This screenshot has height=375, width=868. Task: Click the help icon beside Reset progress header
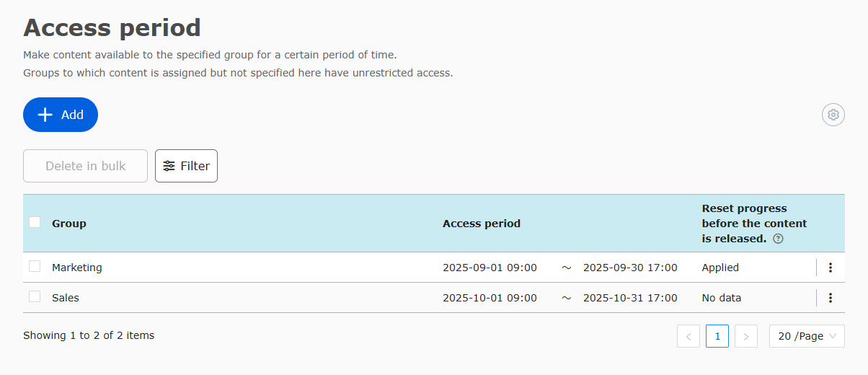click(778, 239)
